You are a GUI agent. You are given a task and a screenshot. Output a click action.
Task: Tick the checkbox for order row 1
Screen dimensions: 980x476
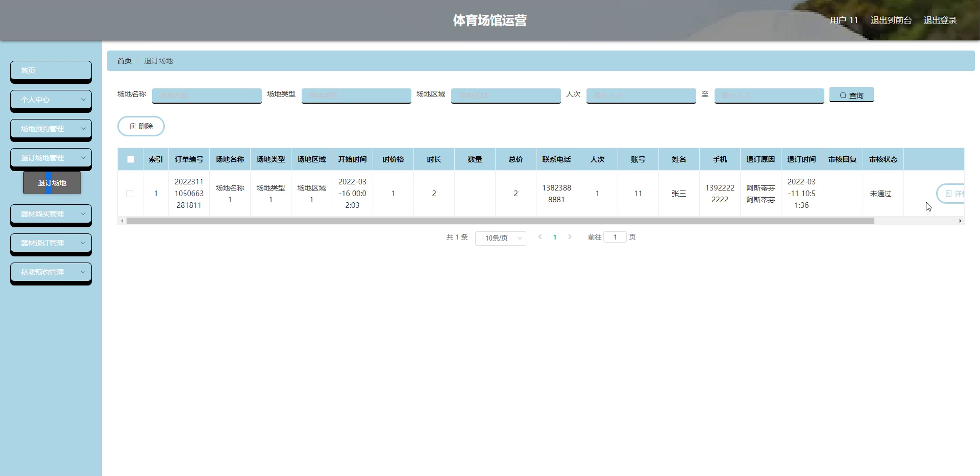coord(130,194)
